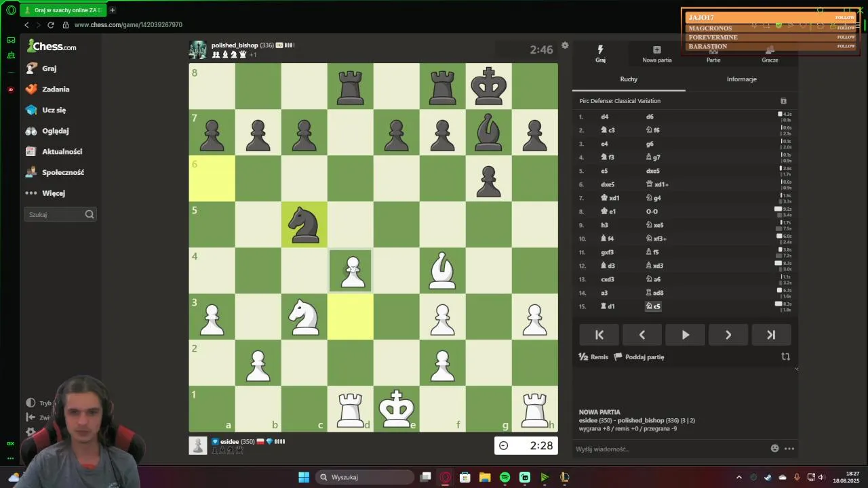Open the Nowa partia tab
This screenshot has height=488, width=868.
tap(656, 54)
